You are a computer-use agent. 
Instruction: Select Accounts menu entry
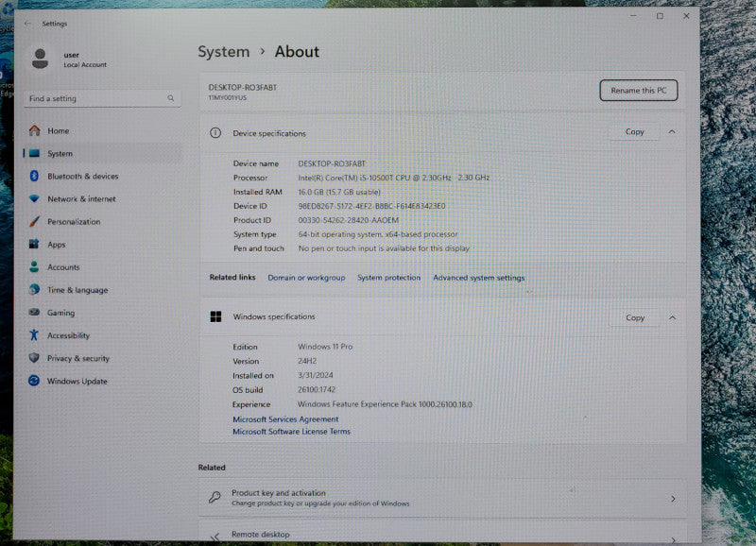(102, 266)
